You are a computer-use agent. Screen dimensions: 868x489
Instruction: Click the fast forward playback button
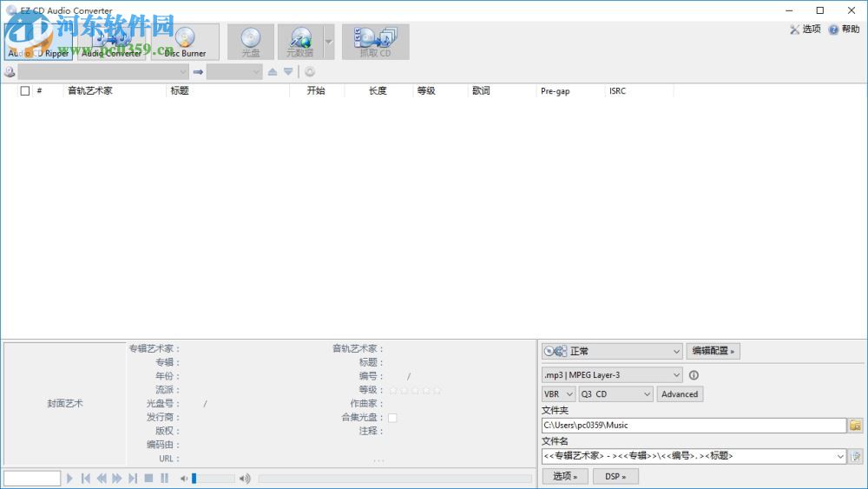click(117, 478)
